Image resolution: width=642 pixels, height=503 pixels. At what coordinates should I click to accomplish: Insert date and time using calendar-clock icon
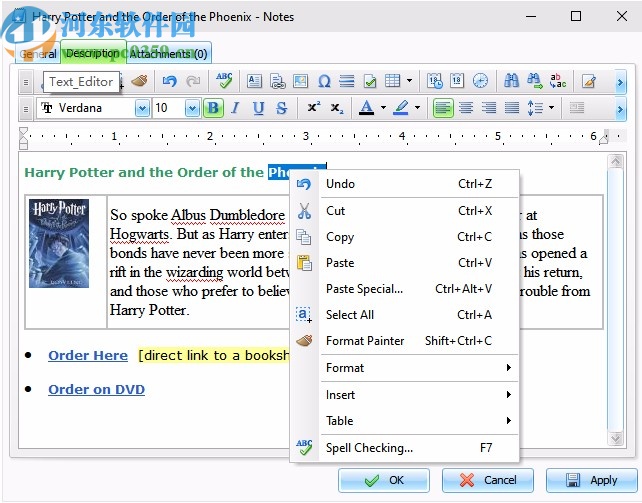pos(434,81)
